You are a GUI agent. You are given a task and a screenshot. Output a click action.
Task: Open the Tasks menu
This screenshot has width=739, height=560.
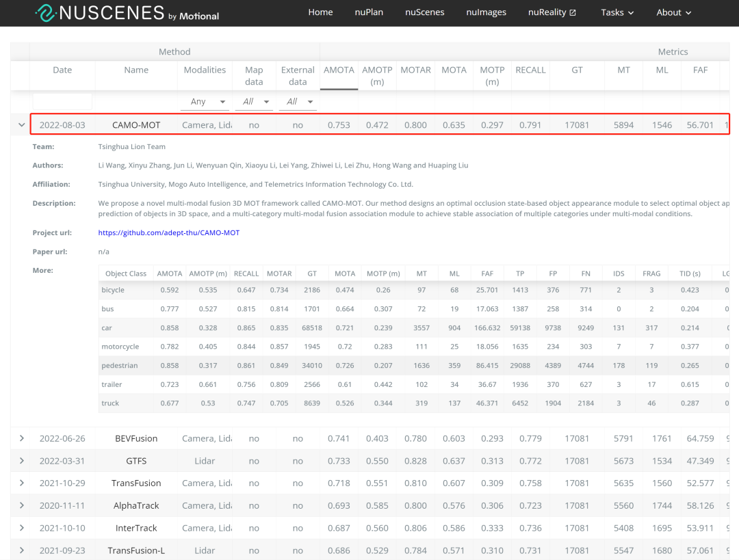coord(617,12)
